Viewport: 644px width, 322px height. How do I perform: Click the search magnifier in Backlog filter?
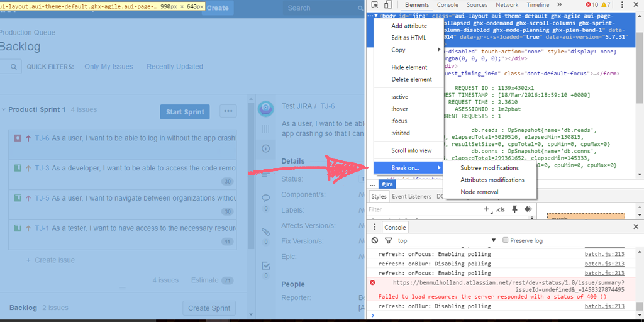pos(14,67)
